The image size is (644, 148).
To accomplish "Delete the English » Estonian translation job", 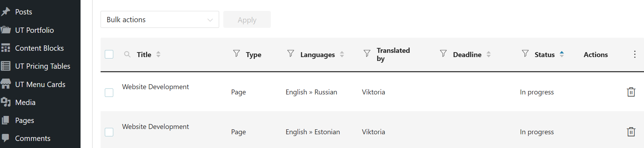I will point(631,132).
